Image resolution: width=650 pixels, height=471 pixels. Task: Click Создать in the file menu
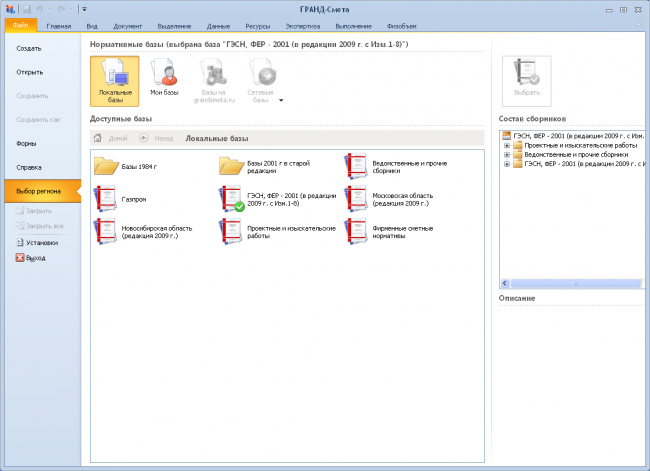tap(29, 49)
